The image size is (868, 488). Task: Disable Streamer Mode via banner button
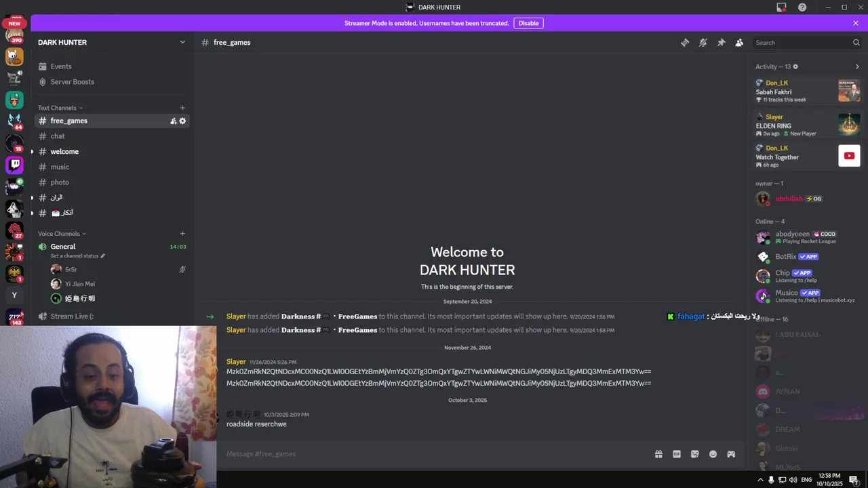coord(528,23)
